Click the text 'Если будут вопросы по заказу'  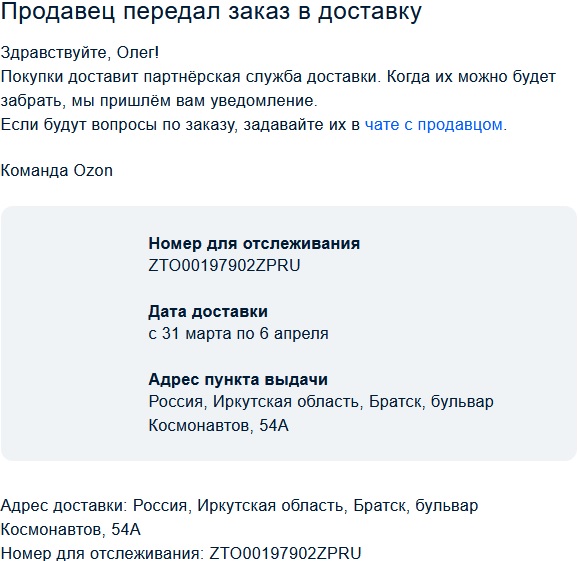point(117,125)
